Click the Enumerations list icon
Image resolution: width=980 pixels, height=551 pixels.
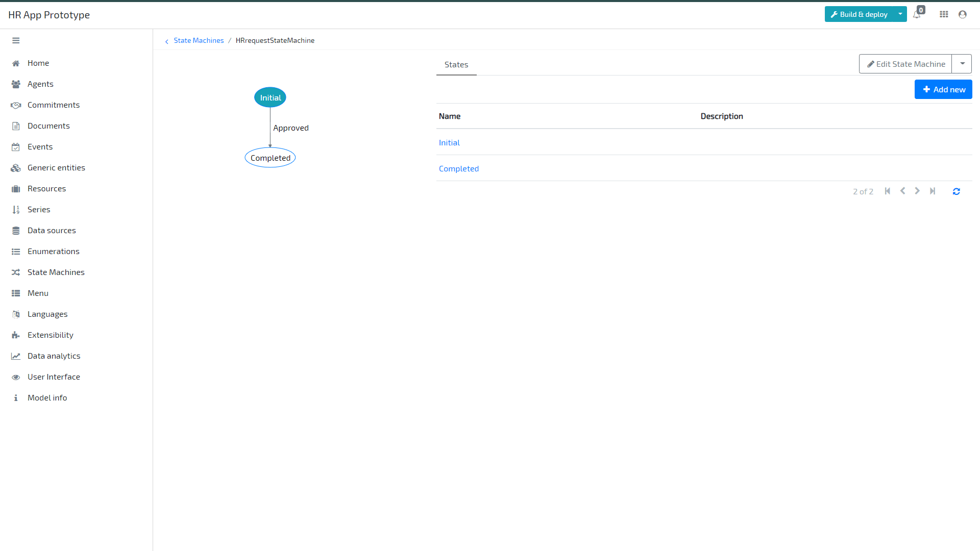[x=16, y=252]
